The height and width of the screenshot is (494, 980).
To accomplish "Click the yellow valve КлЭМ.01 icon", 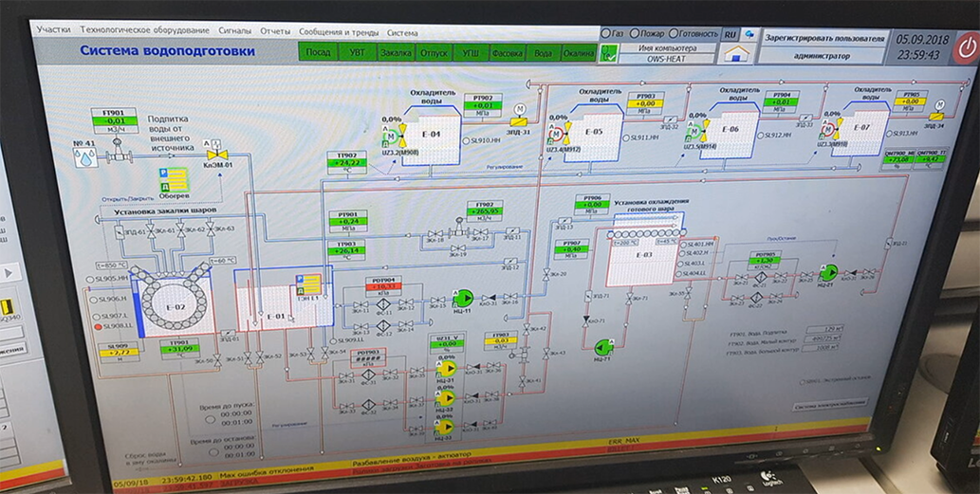I will coord(217,155).
